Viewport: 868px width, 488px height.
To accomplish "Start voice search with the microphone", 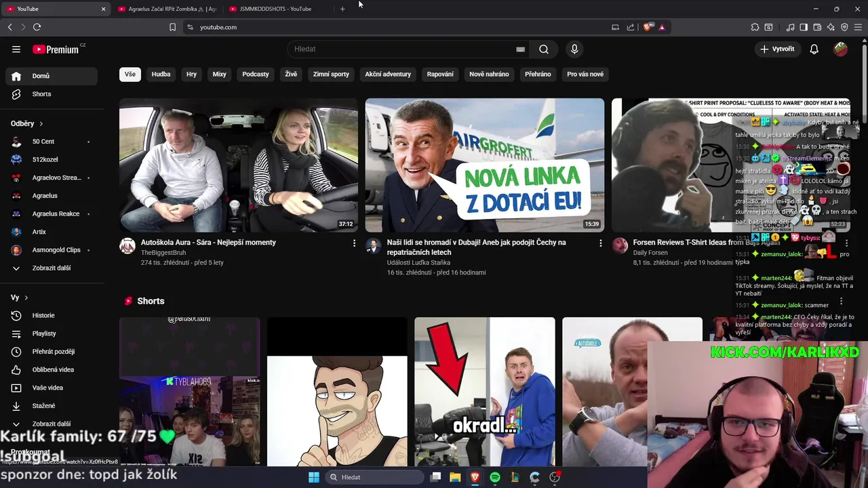I will 574,49.
